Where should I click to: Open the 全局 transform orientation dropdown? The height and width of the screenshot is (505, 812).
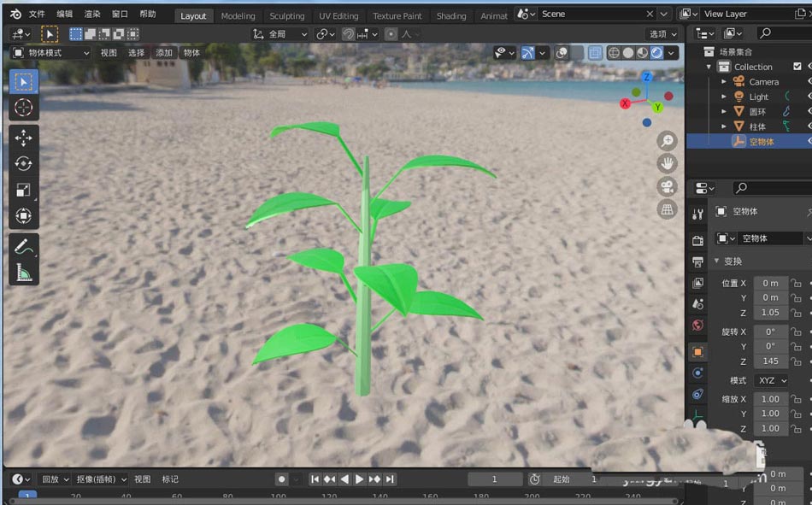[280, 34]
